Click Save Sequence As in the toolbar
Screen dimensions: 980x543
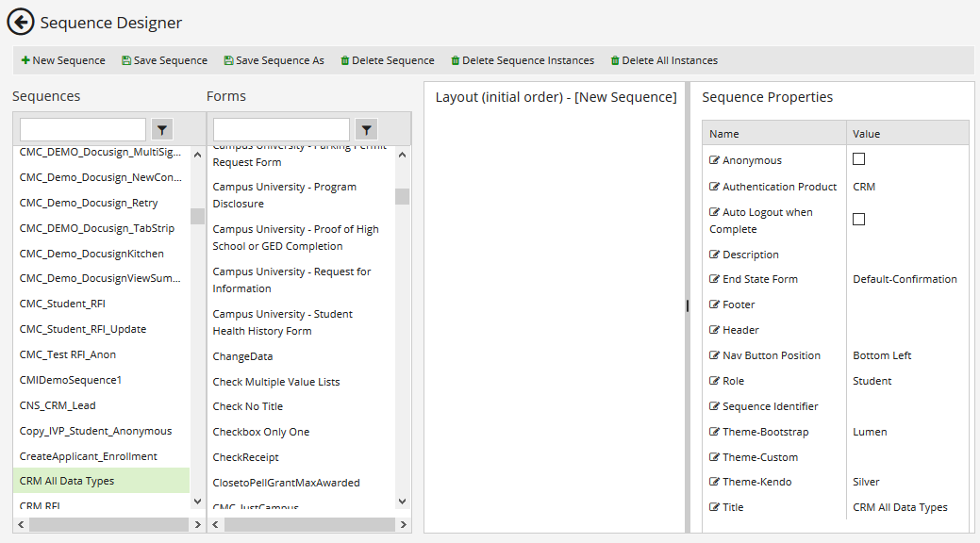click(274, 59)
